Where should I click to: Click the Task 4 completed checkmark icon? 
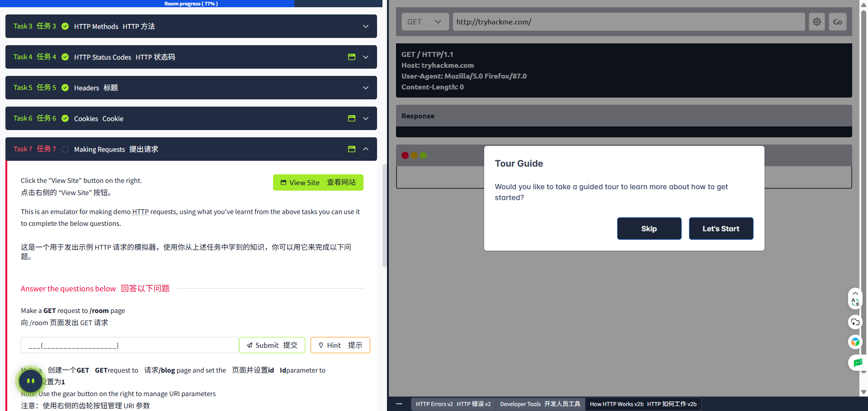click(x=65, y=57)
